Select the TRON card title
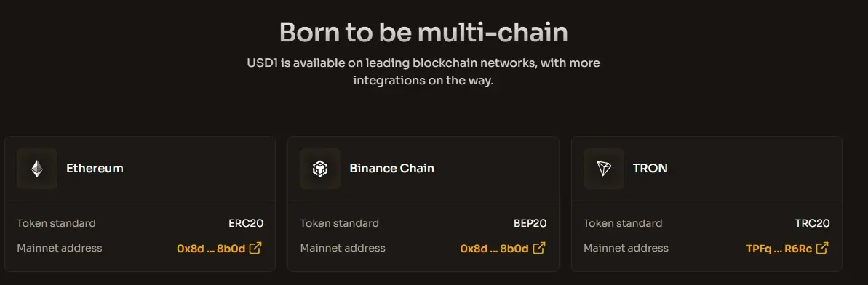 pos(650,168)
